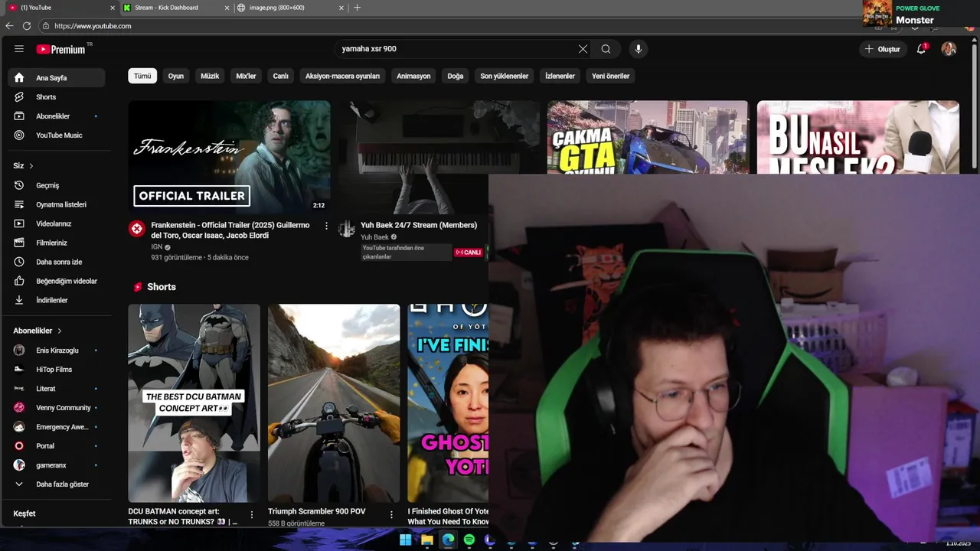Screen dimensions: 980x551
Task: Select the Mix'ler filter chip
Action: click(x=246, y=76)
